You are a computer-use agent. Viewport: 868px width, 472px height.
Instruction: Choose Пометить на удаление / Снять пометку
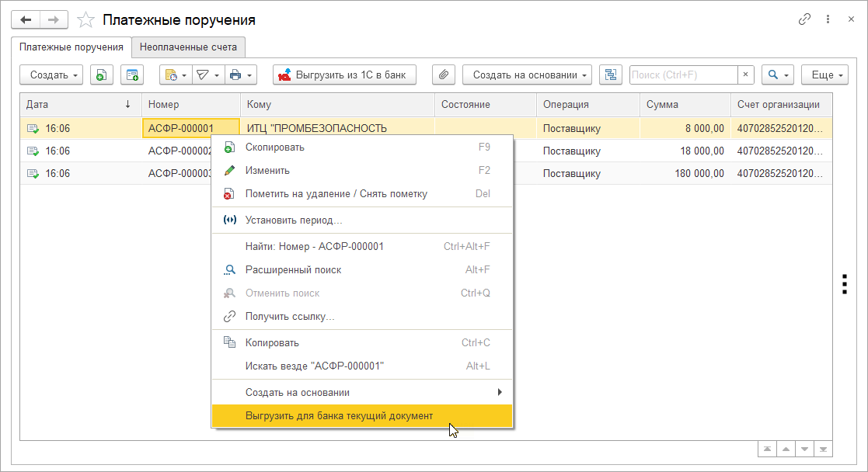[336, 193]
